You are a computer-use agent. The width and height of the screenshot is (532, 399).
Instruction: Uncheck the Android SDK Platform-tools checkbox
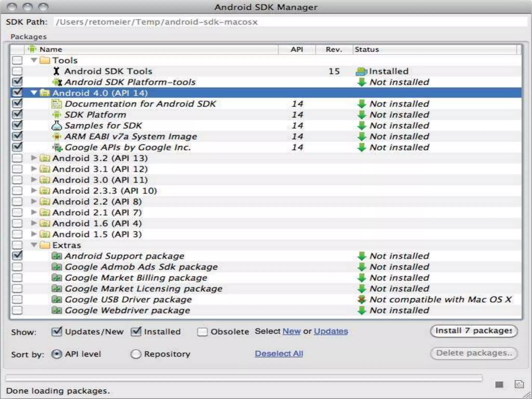[x=17, y=82]
